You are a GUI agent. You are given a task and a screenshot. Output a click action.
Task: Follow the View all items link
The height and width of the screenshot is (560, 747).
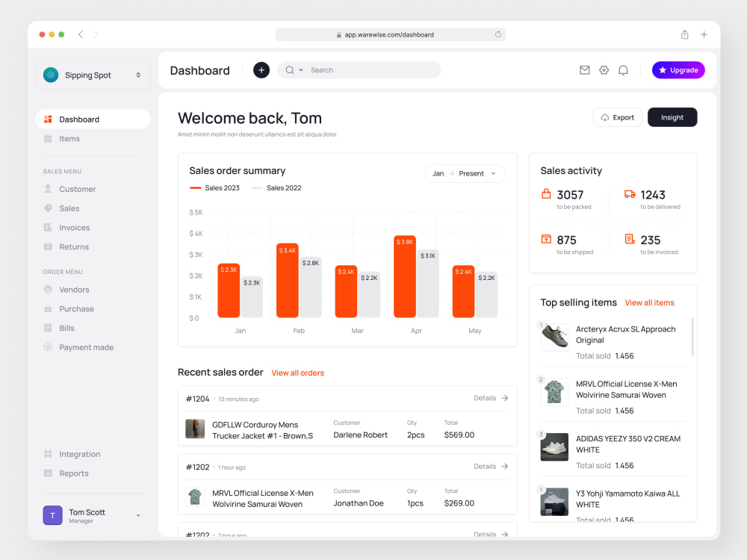tap(649, 303)
